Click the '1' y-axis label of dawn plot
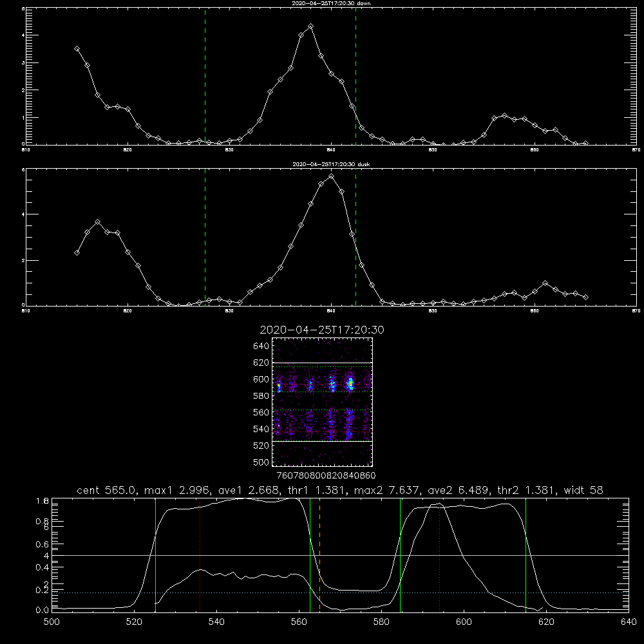This screenshot has width=644, height=644. 23,117
